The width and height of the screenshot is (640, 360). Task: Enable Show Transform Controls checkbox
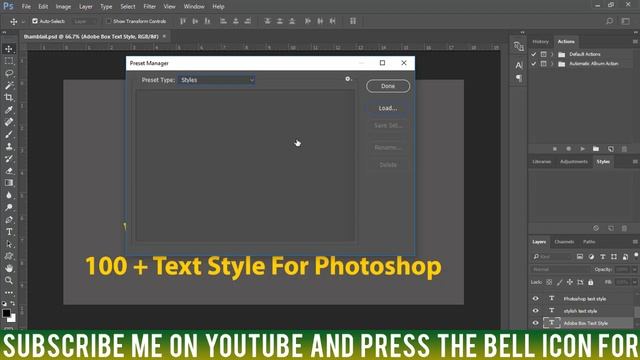(108, 21)
